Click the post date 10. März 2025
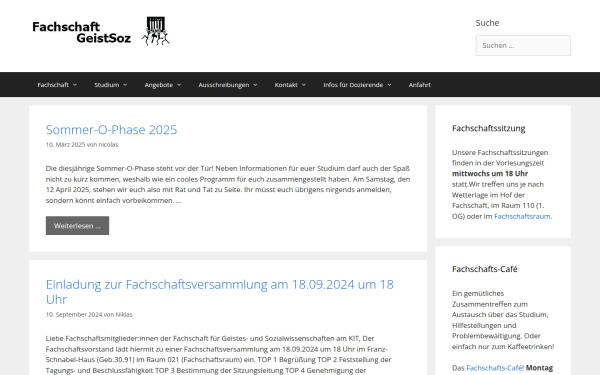Viewport: 600px width, 375px height. tap(65, 145)
